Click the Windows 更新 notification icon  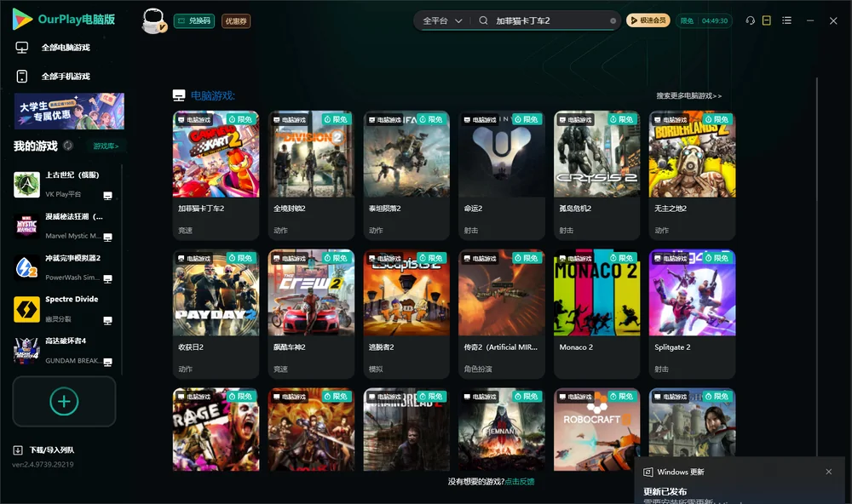coord(648,472)
